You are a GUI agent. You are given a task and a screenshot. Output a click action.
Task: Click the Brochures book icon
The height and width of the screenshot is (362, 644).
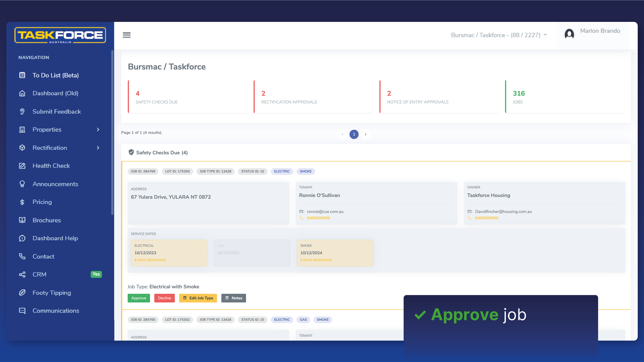[22, 220]
